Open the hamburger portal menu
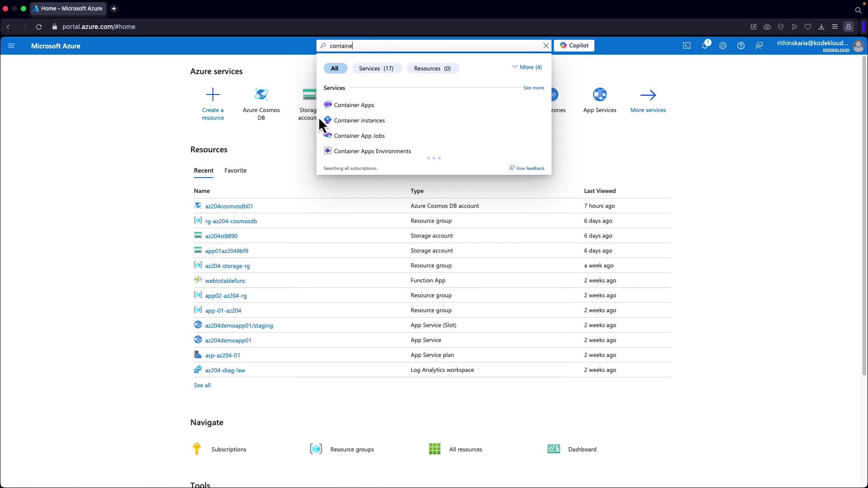Image resolution: width=868 pixels, height=488 pixels. coord(11,46)
